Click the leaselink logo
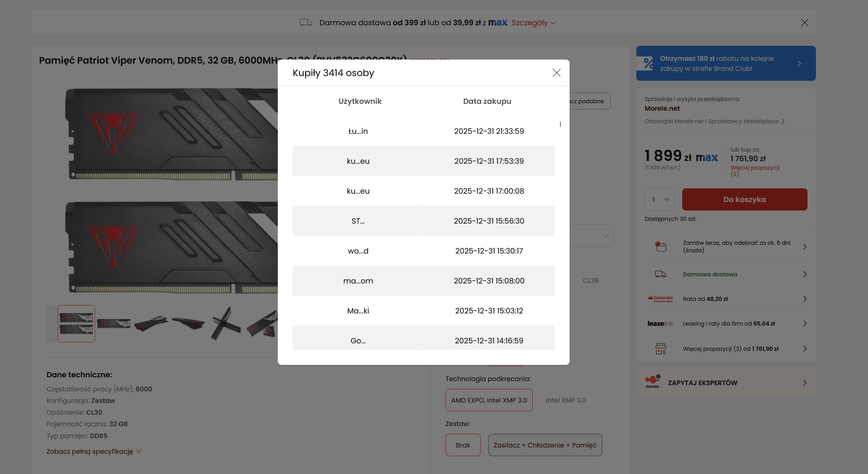Viewport: 868px width, 474px height. (x=660, y=323)
